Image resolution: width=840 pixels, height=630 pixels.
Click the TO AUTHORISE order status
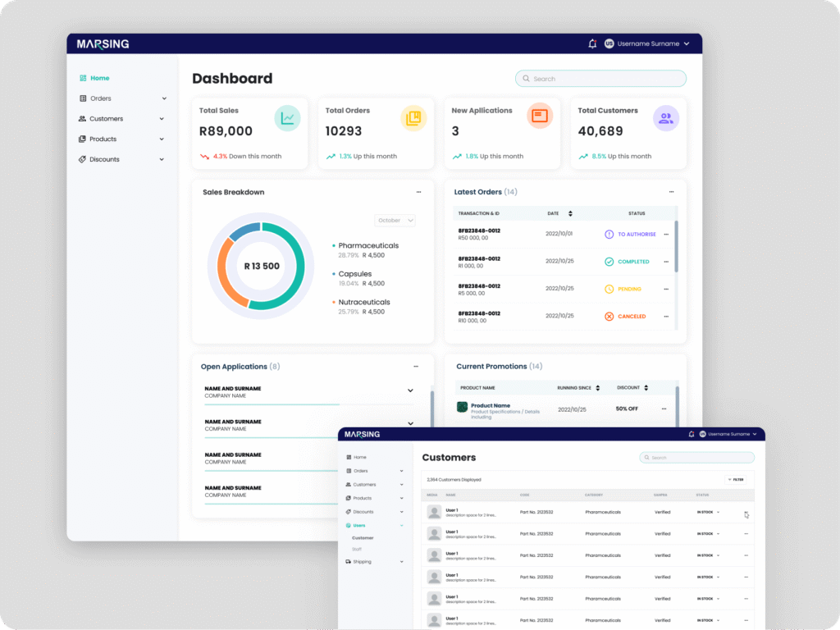[x=631, y=234]
